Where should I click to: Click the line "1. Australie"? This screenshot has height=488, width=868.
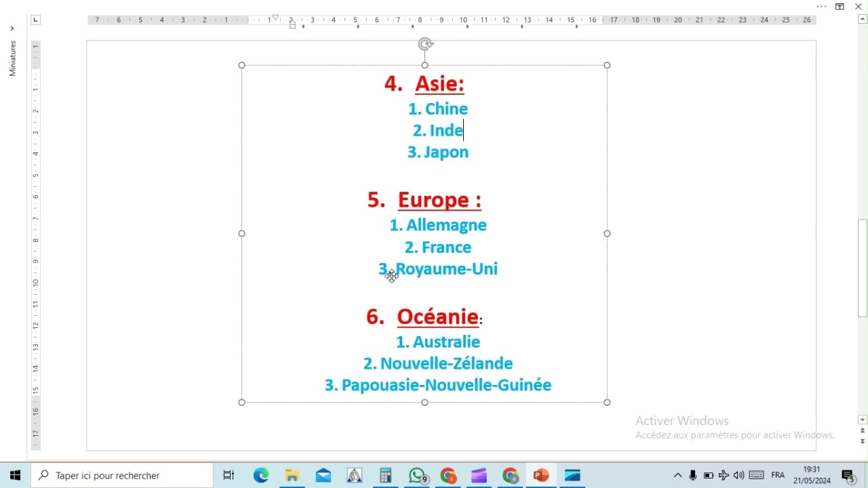coord(438,342)
